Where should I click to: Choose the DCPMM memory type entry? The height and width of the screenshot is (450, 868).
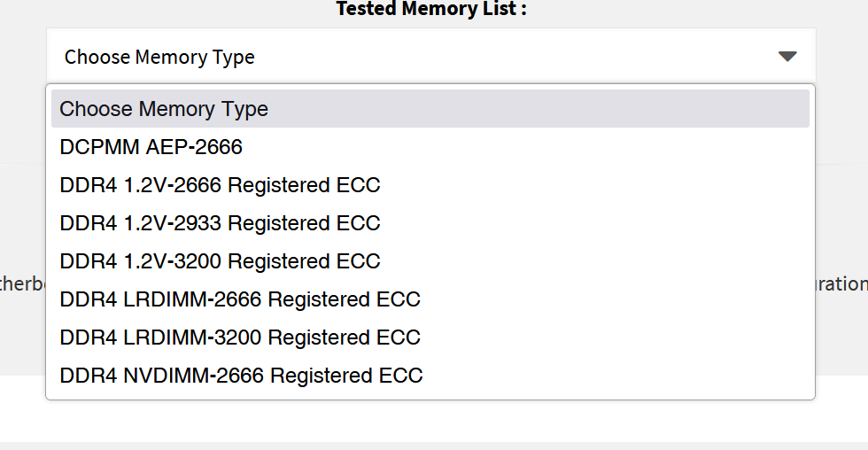coord(151,147)
